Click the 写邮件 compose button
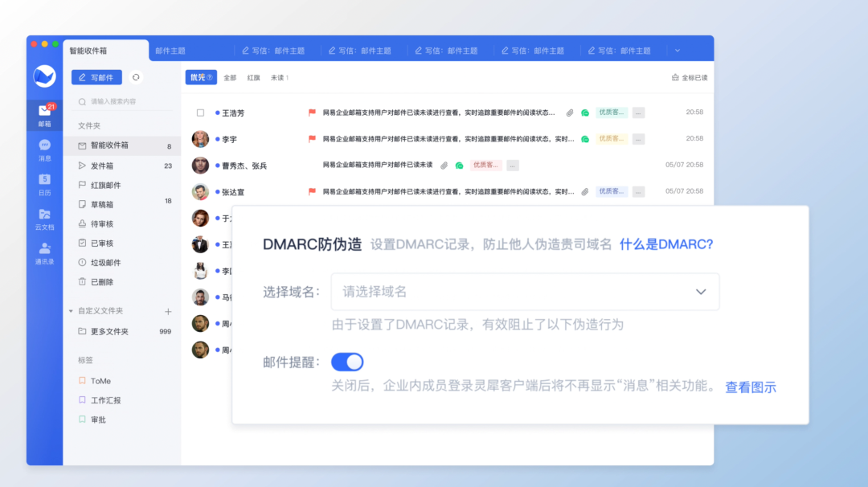The image size is (868, 487). click(x=96, y=77)
